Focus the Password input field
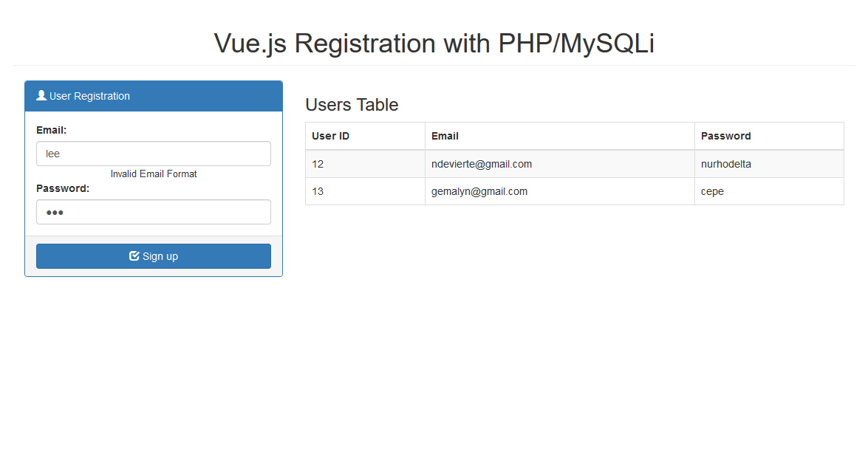868x460 pixels. [154, 212]
